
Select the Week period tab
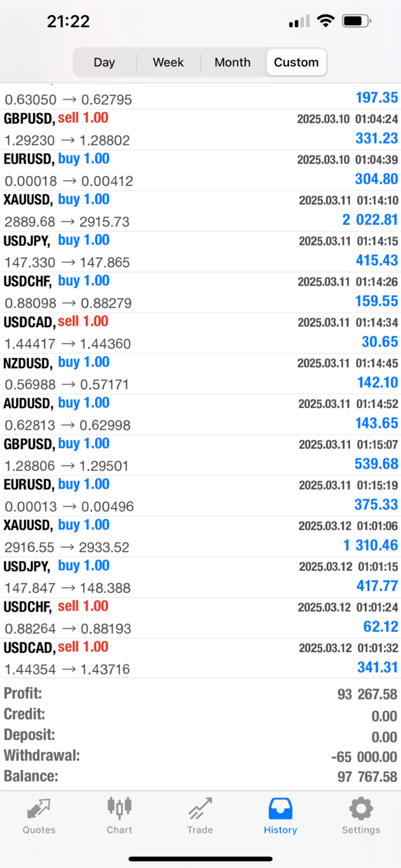tap(168, 62)
